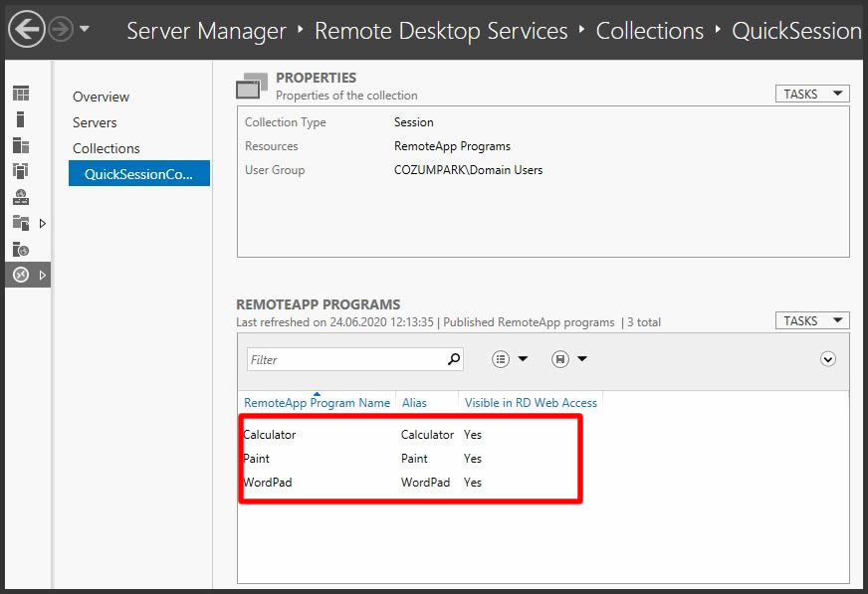The height and width of the screenshot is (594, 868).
Task: Click the save query icon
Action: point(560,359)
